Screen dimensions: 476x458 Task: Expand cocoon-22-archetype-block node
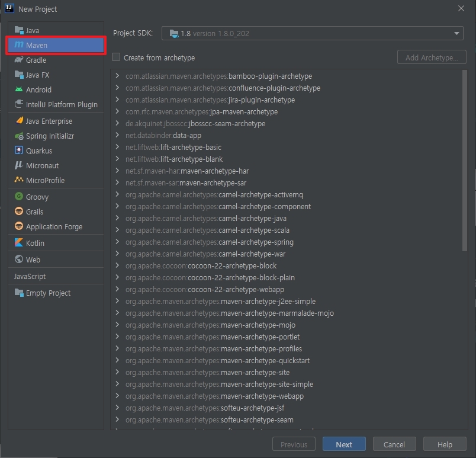pyautogui.click(x=117, y=265)
